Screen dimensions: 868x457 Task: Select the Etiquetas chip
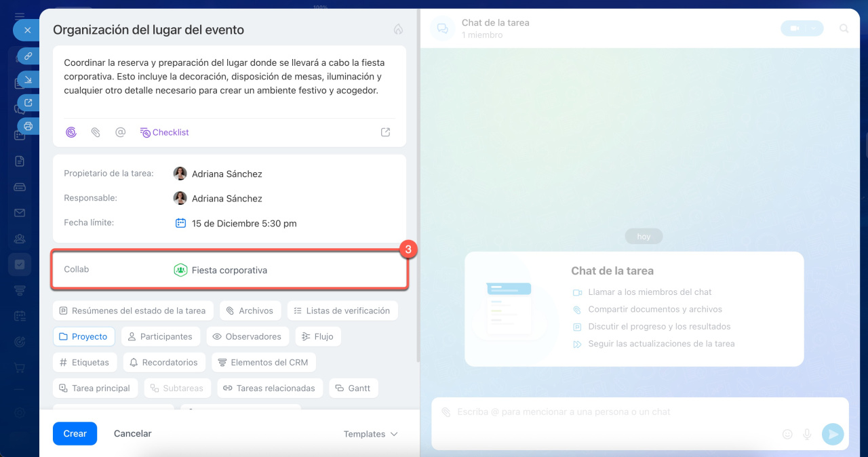point(85,362)
